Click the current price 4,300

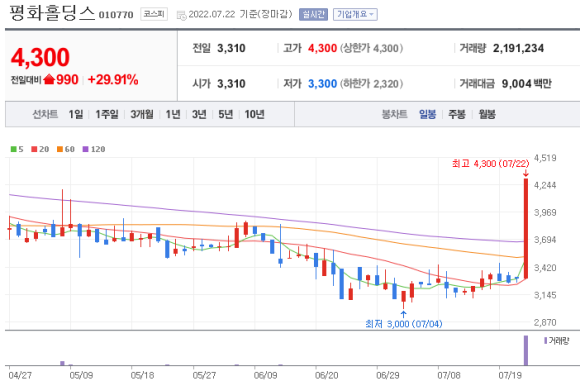pyautogui.click(x=40, y=57)
